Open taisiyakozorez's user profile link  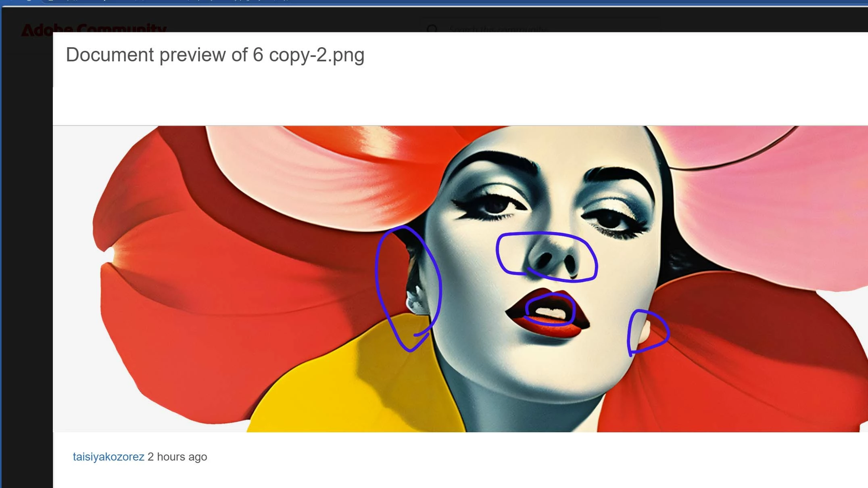[108, 457]
